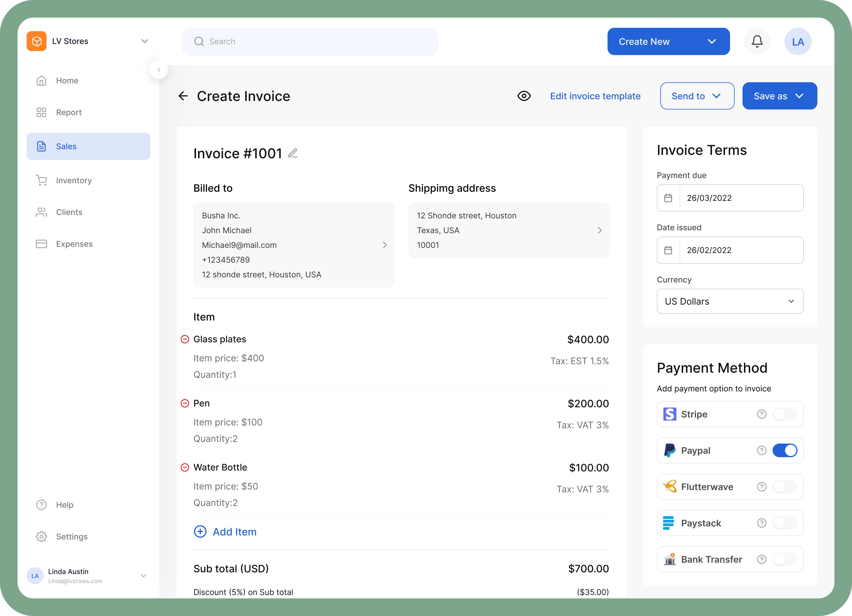Click the Michael9@mail.com email text
852x616 pixels.
(x=239, y=245)
